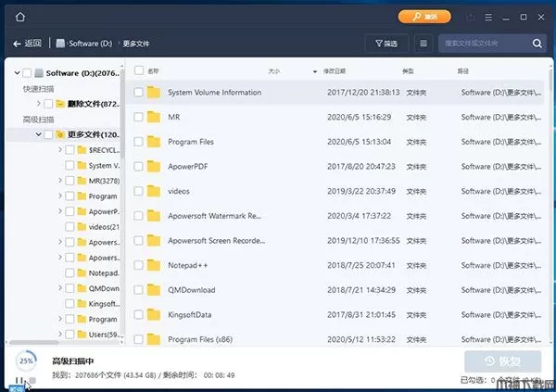
Task: Pause the advanced scan
Action: [19, 380]
